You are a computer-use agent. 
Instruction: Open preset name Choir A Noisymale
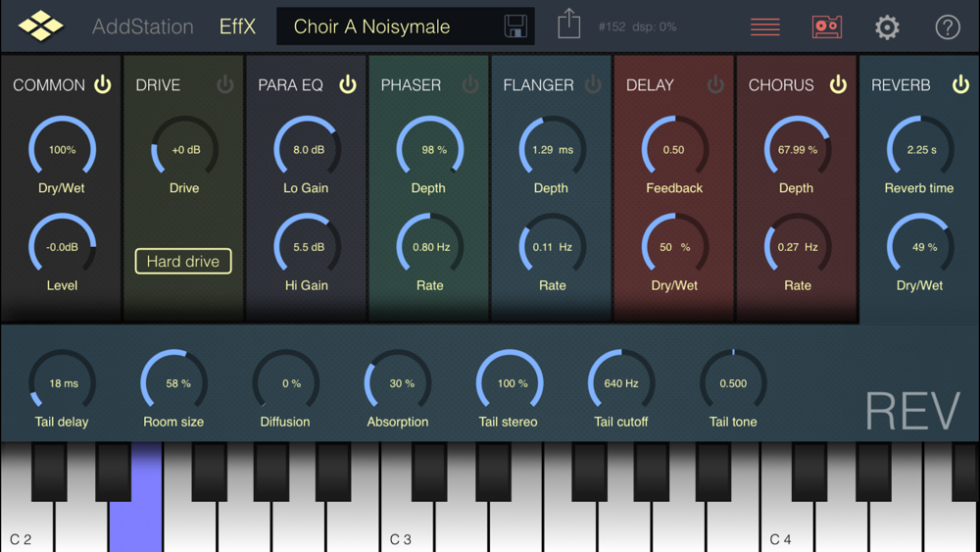(371, 26)
